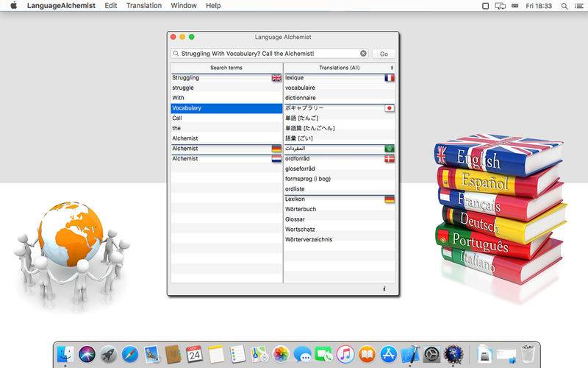Click the display mirroring icon in menu bar

(501, 6)
